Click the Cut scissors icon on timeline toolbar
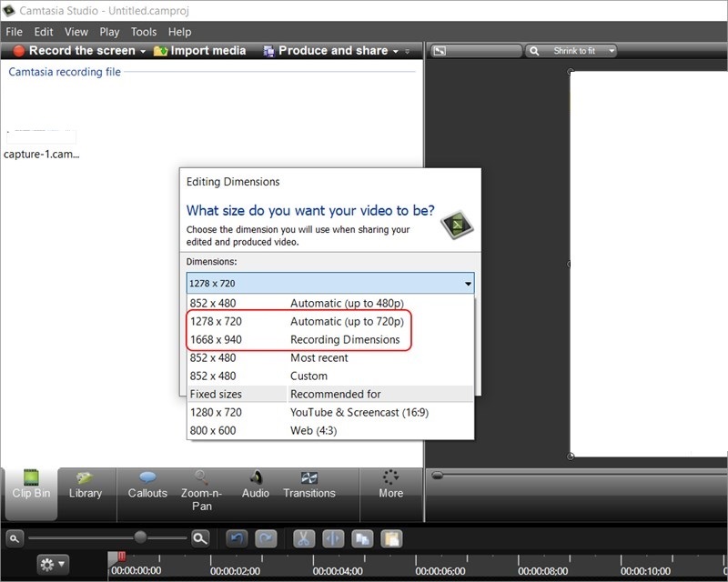This screenshot has height=582, width=728. tap(303, 538)
